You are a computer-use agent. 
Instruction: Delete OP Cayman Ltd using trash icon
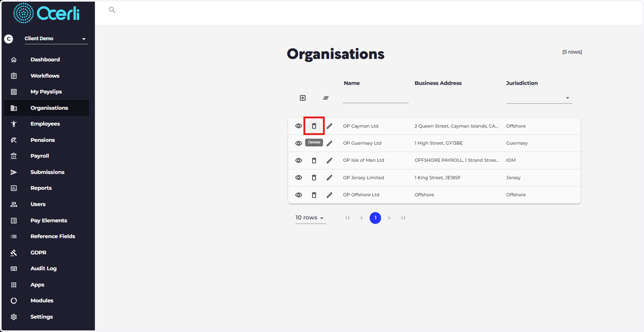pos(314,126)
